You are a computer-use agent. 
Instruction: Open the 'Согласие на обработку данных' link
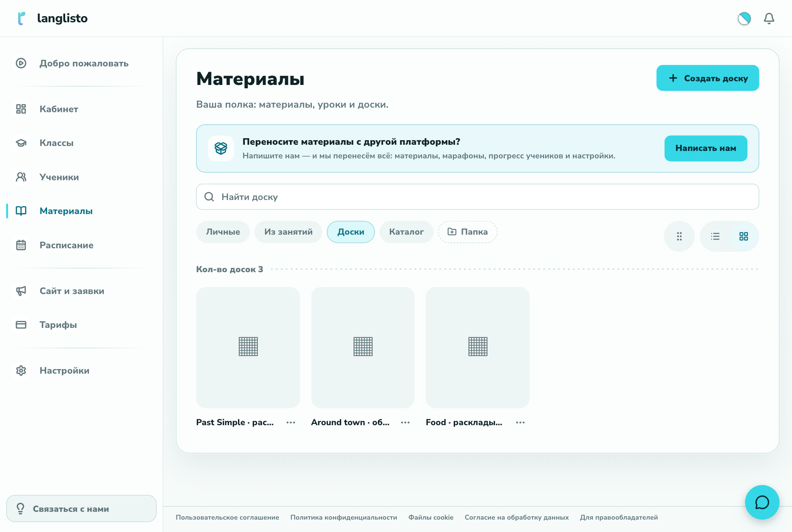(x=516, y=517)
